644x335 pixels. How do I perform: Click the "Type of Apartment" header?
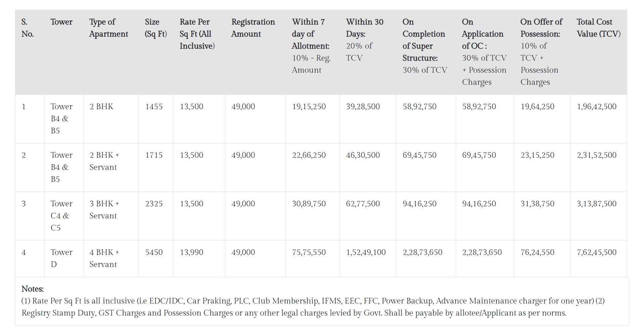click(108, 28)
